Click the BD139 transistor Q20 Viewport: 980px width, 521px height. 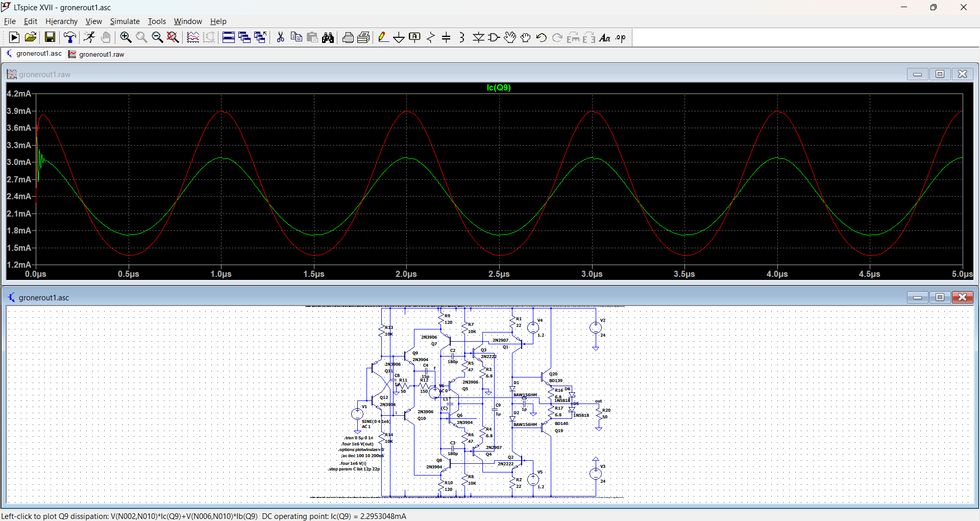coord(546,378)
